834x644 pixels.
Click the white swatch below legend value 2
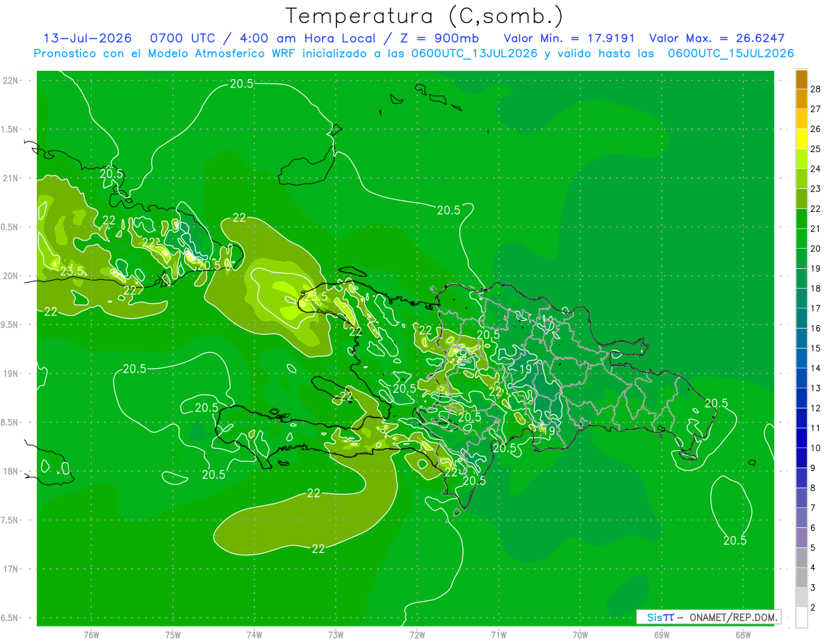click(x=801, y=618)
